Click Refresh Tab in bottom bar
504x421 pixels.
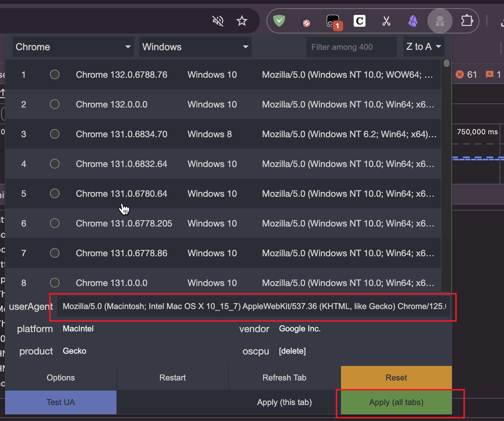coord(284,378)
